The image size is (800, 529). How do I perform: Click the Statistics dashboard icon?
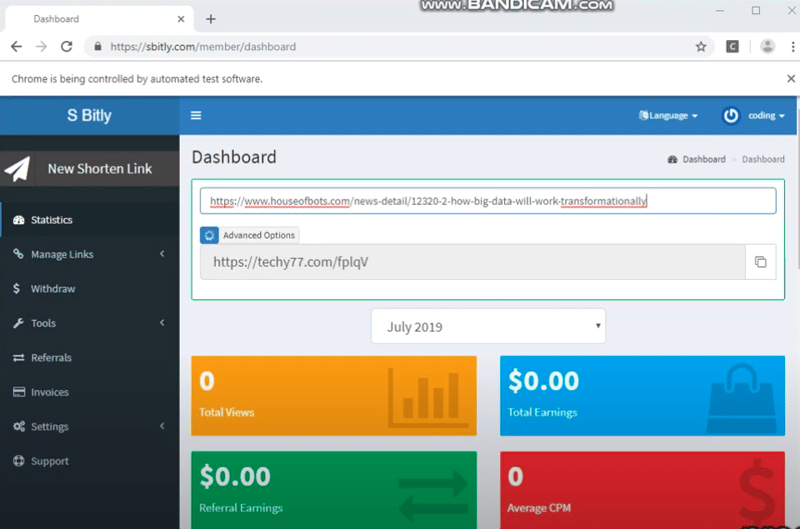pyautogui.click(x=19, y=220)
